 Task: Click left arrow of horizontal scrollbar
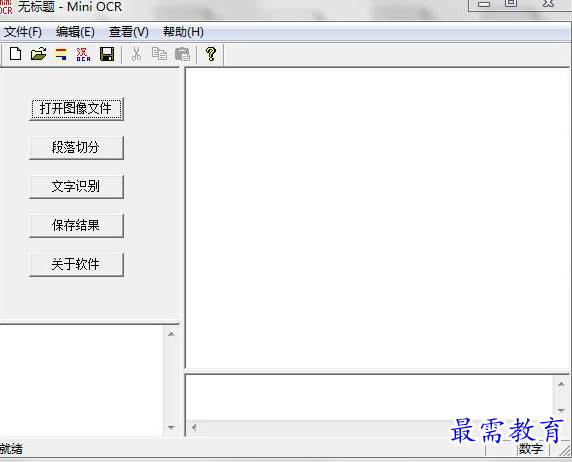(194, 427)
